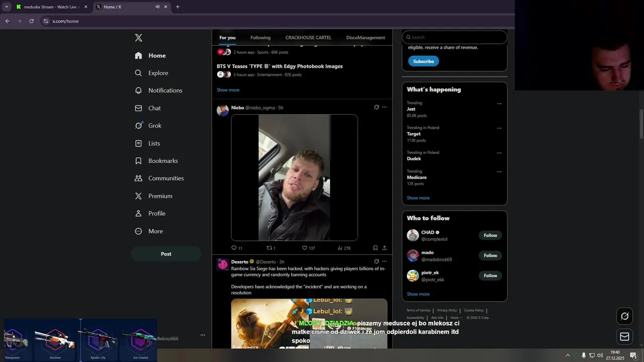Image resolution: width=644 pixels, height=362 pixels.
Task: View analytics showing 27K on Niebo post
Action: click(x=344, y=248)
